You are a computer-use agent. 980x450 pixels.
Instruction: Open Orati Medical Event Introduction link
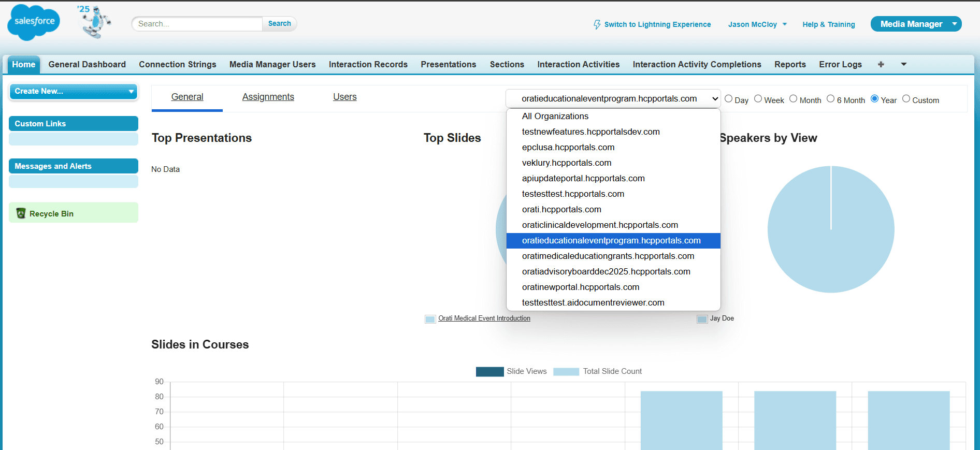pos(484,318)
